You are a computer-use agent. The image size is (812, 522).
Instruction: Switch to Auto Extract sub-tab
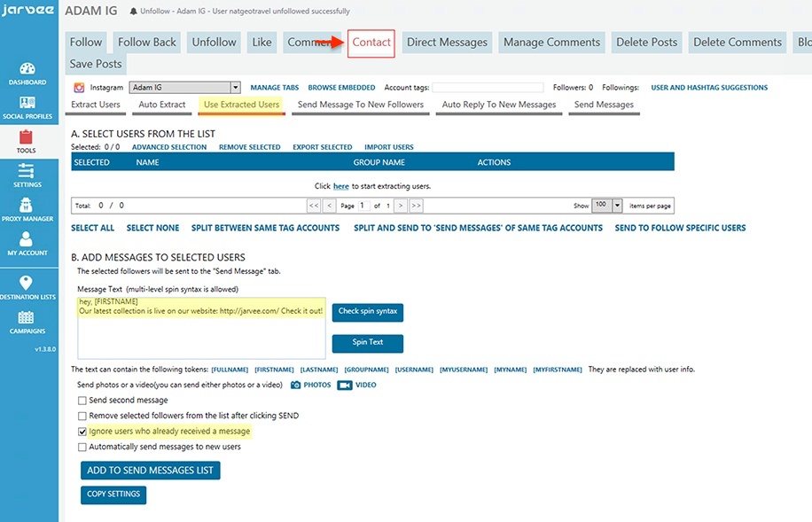click(x=162, y=105)
